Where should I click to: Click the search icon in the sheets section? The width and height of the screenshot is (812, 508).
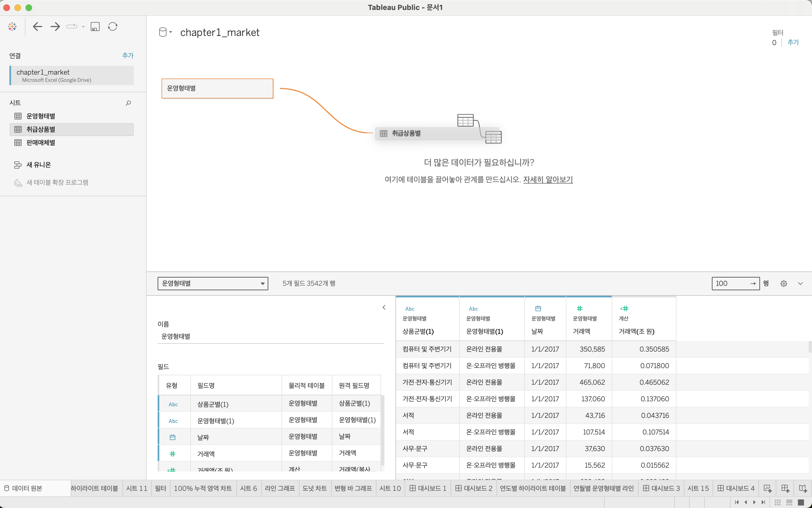point(128,103)
